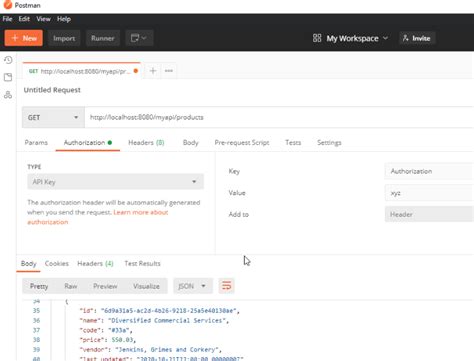Select the response Body tab

point(28,264)
